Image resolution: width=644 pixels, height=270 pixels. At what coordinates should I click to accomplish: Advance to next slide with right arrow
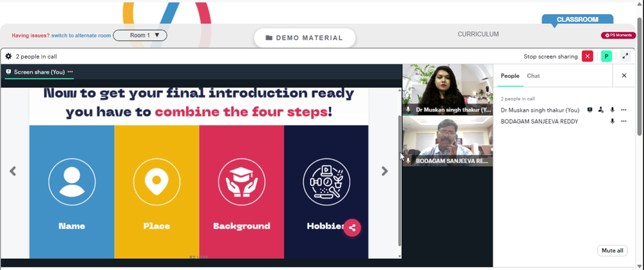point(384,171)
